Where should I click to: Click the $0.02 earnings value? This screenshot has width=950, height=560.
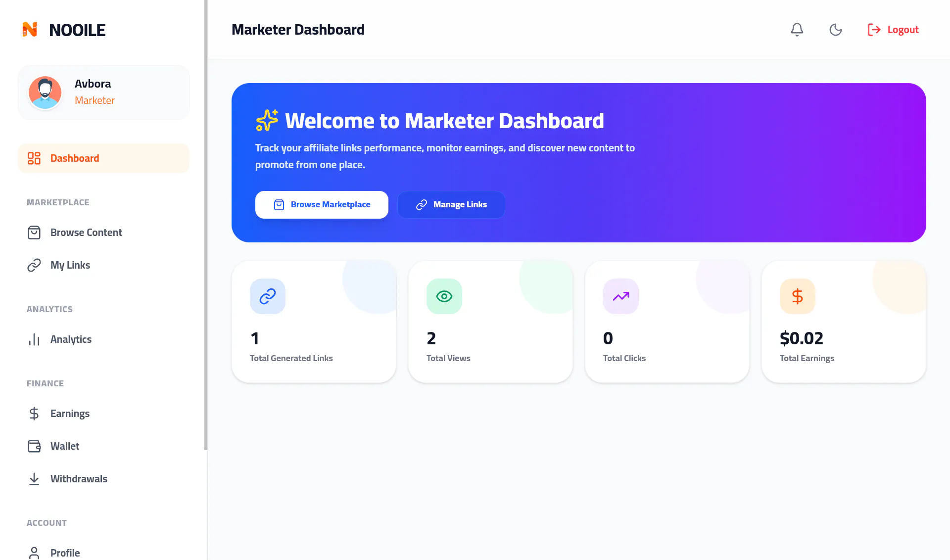pyautogui.click(x=802, y=338)
